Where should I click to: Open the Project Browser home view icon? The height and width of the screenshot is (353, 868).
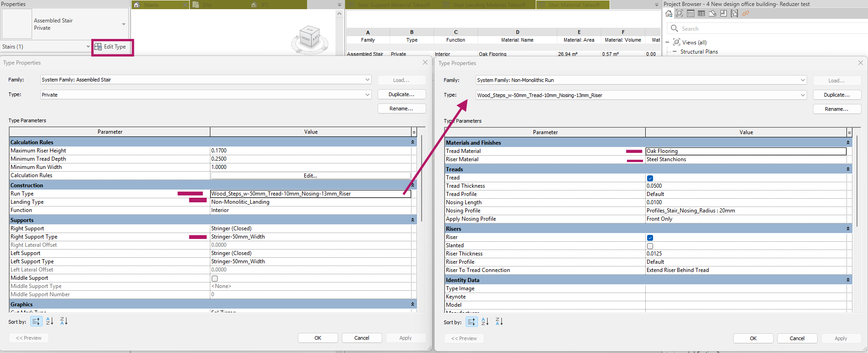click(x=669, y=13)
